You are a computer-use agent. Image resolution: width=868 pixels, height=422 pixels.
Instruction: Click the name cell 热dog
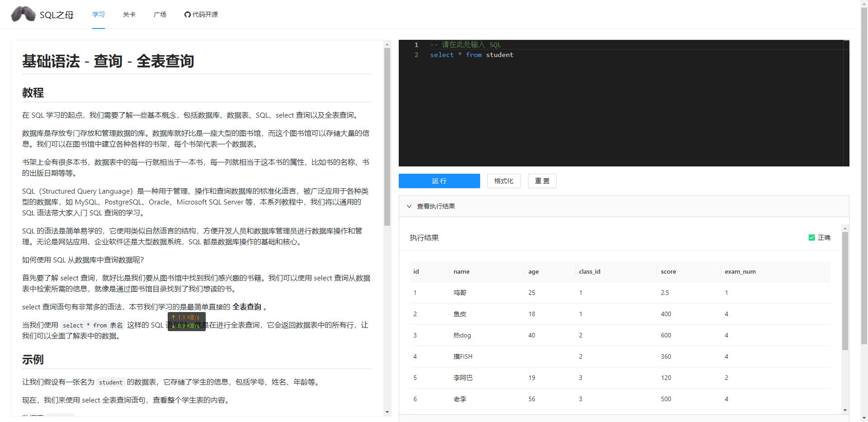coord(462,335)
